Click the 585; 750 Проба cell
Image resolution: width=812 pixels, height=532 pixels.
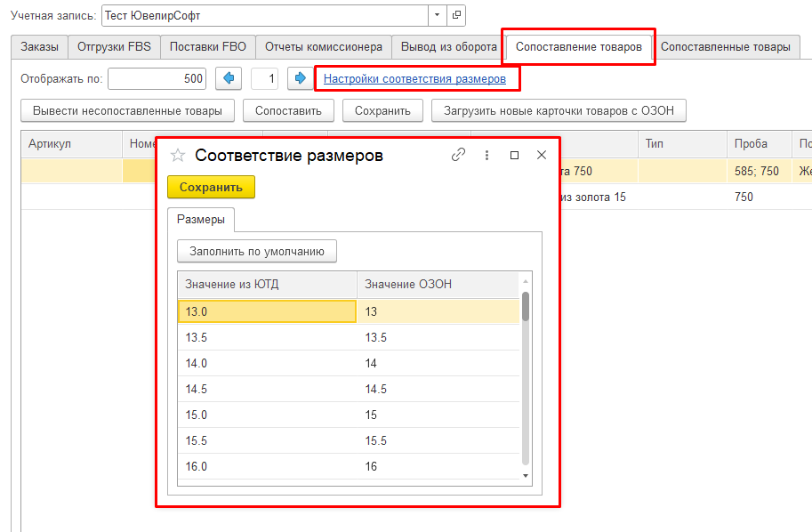point(760,171)
